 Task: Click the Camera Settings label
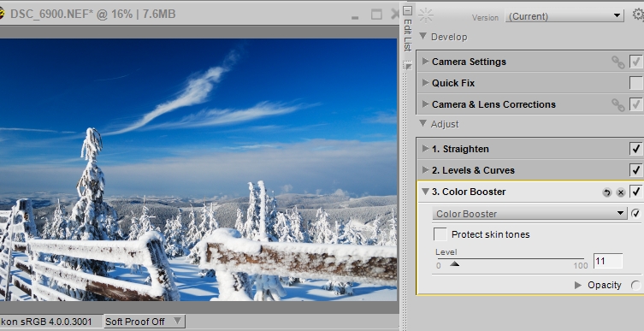469,62
